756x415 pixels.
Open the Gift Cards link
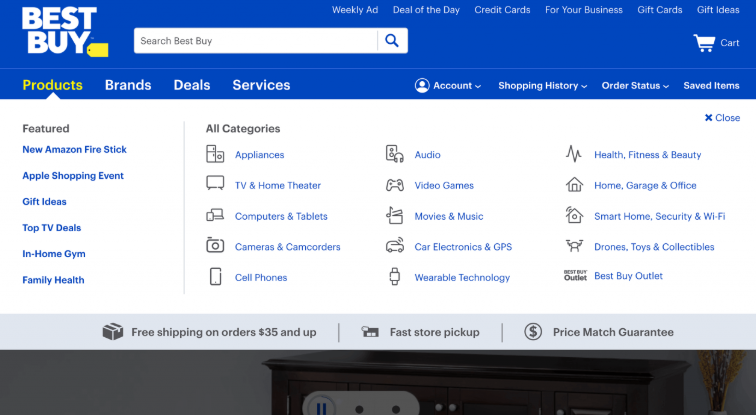click(x=660, y=10)
